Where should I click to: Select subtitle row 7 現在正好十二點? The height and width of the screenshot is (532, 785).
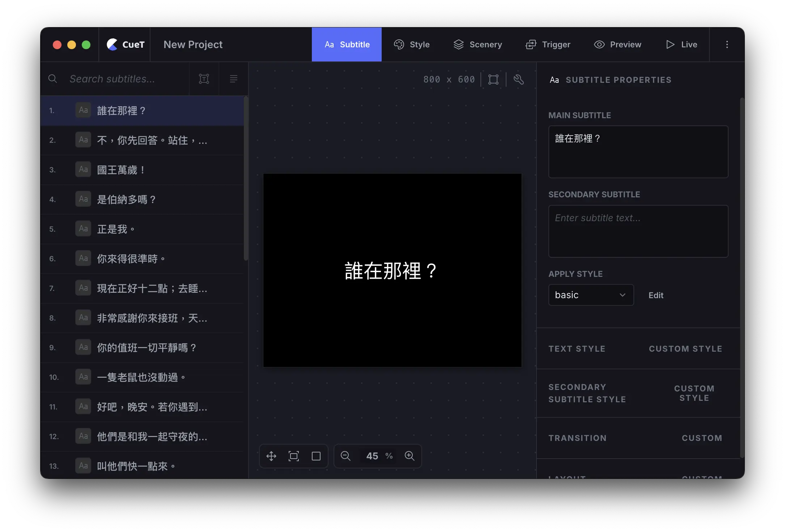[142, 288]
